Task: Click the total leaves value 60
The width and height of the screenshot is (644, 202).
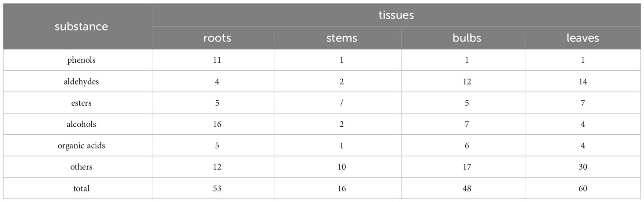Action: click(x=583, y=188)
